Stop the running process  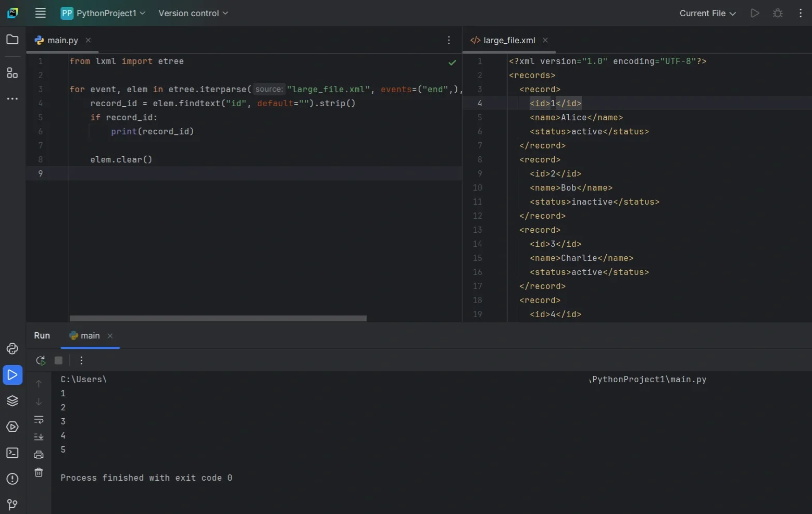[58, 360]
